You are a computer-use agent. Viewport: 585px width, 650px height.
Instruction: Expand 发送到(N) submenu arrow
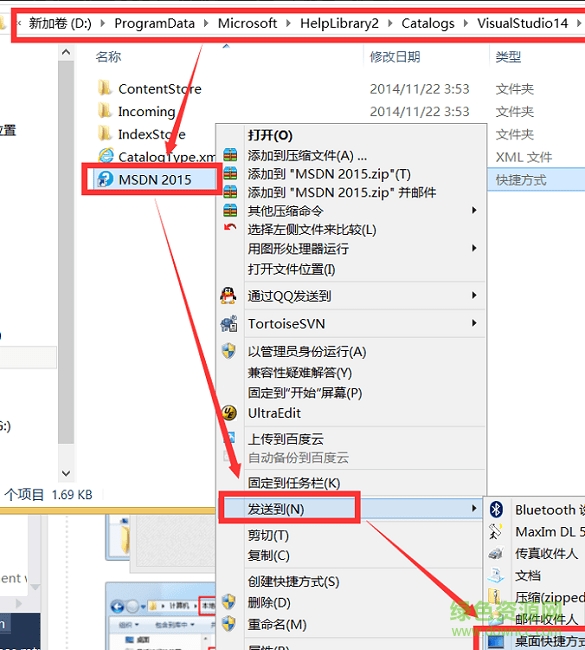[x=474, y=508]
